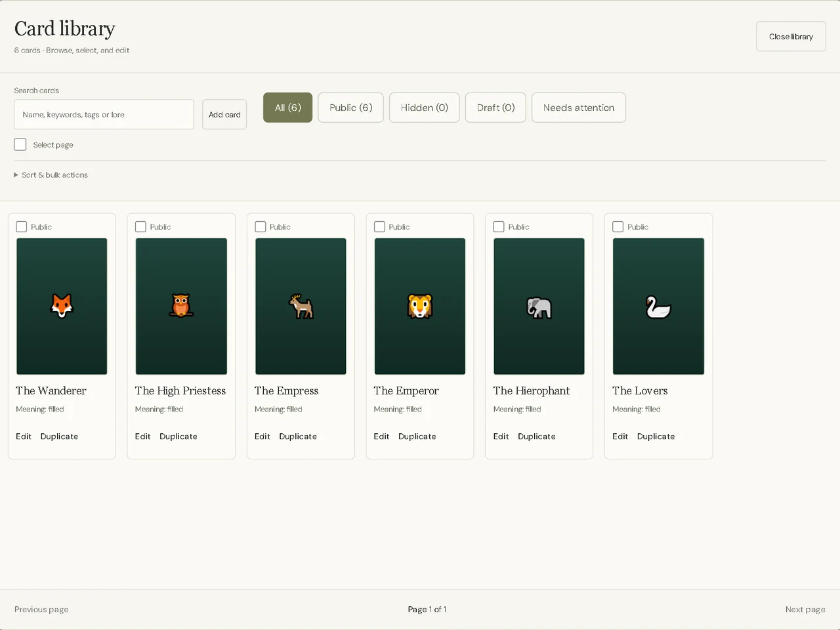Check the box on The Emperor card
This screenshot has height=630, width=840.
point(379,226)
